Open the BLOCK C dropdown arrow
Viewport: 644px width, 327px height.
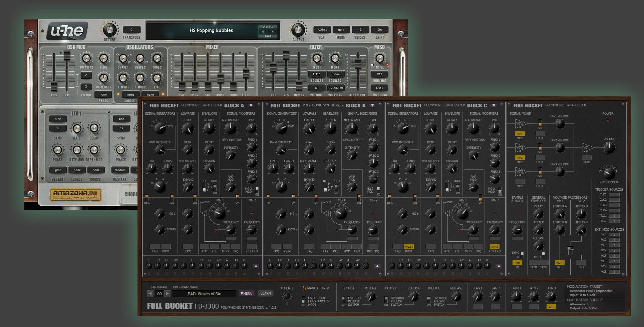[x=494, y=106]
